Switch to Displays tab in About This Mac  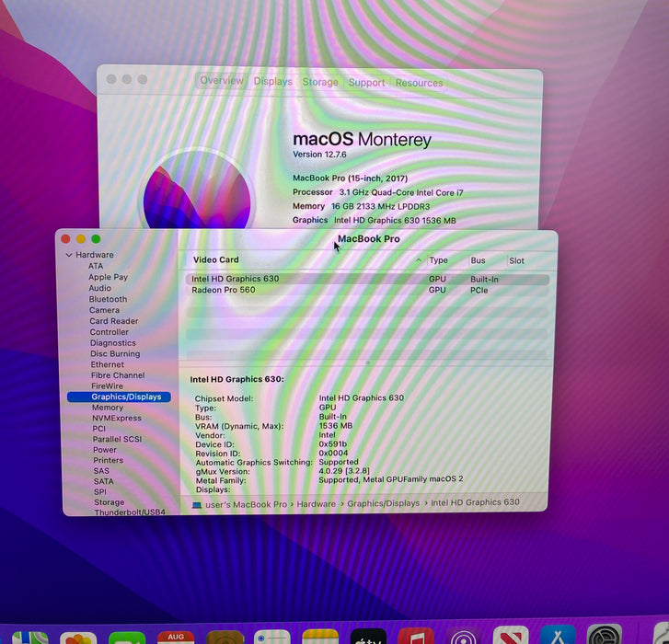click(272, 82)
